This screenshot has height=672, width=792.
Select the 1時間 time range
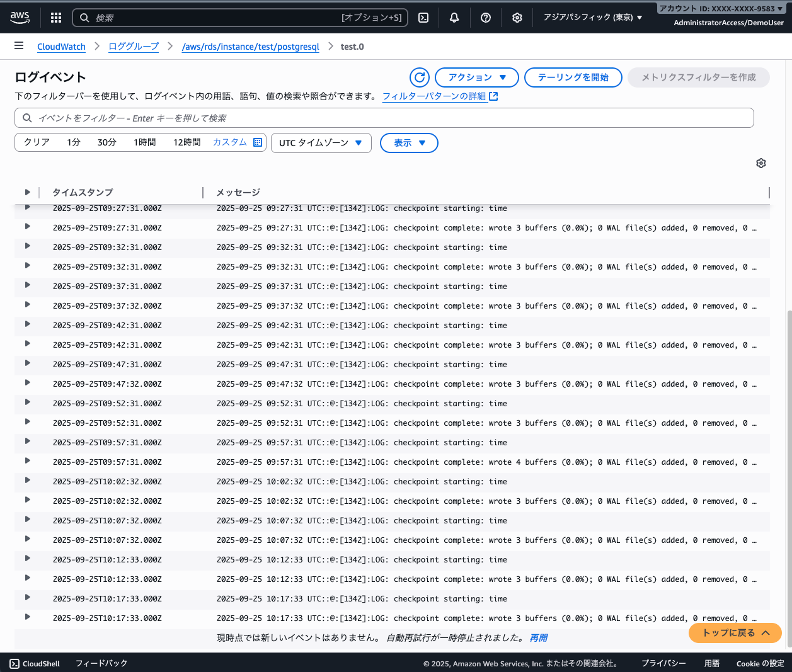(x=144, y=142)
